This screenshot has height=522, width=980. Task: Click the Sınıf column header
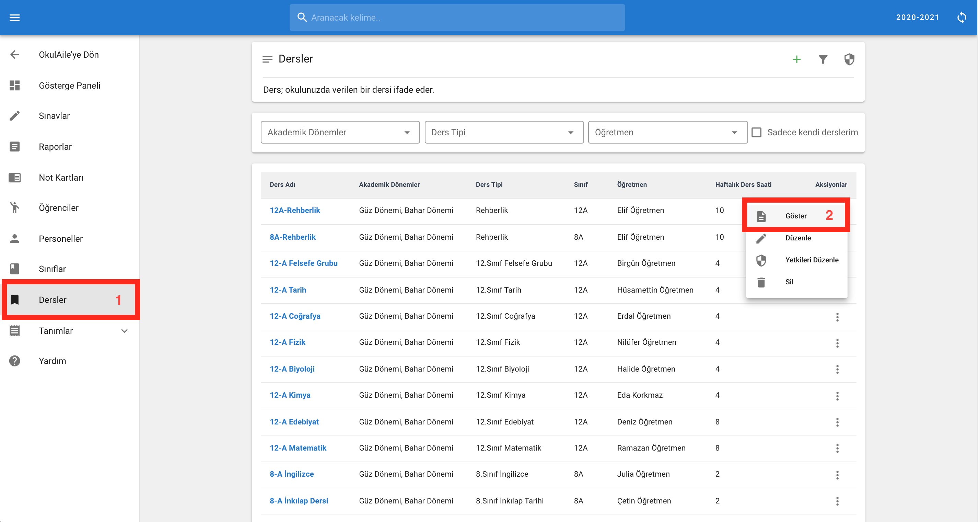tap(581, 185)
